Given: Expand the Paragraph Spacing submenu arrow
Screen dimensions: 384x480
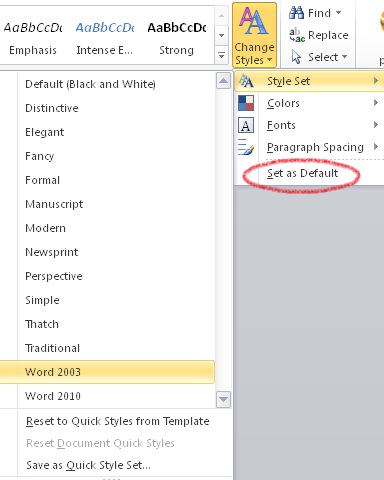Looking at the screenshot, I should (376, 147).
